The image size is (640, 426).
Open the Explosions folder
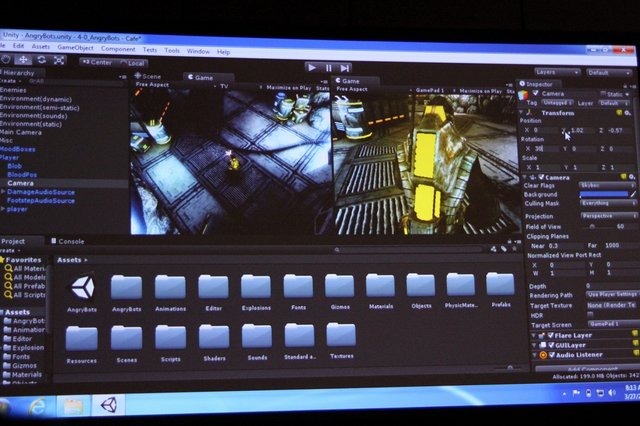(x=256, y=292)
